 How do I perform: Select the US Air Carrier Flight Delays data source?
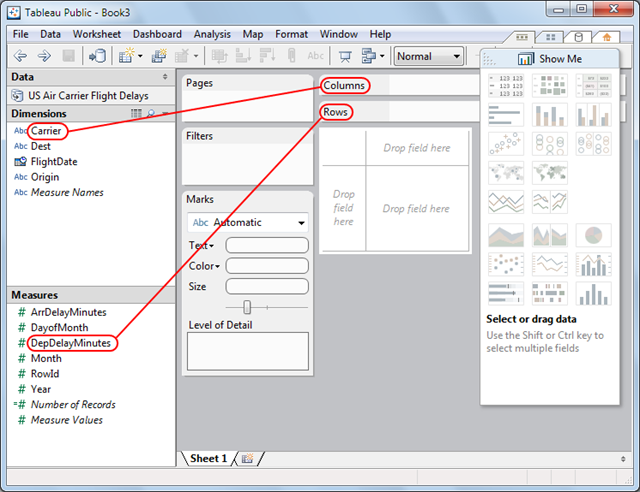pos(88,96)
